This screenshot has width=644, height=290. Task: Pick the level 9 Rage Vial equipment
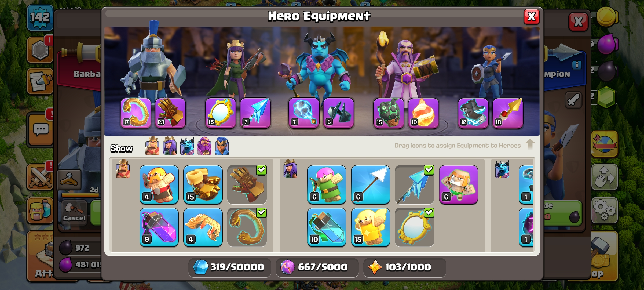click(x=159, y=227)
